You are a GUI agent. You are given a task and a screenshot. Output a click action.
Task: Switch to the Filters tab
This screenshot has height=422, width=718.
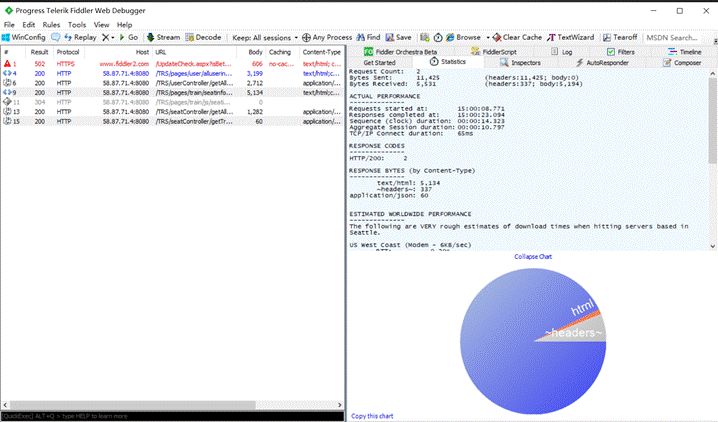pyautogui.click(x=620, y=52)
